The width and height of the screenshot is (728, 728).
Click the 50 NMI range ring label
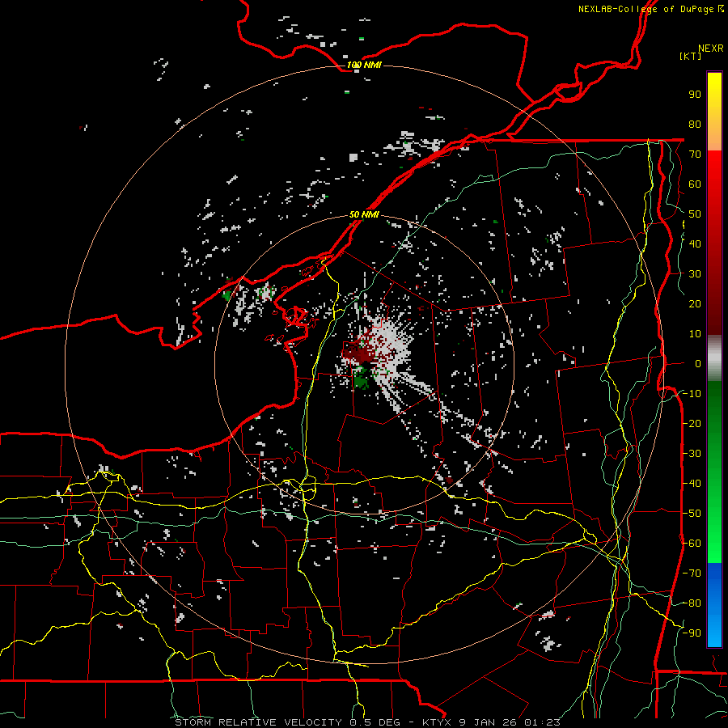tap(364, 214)
